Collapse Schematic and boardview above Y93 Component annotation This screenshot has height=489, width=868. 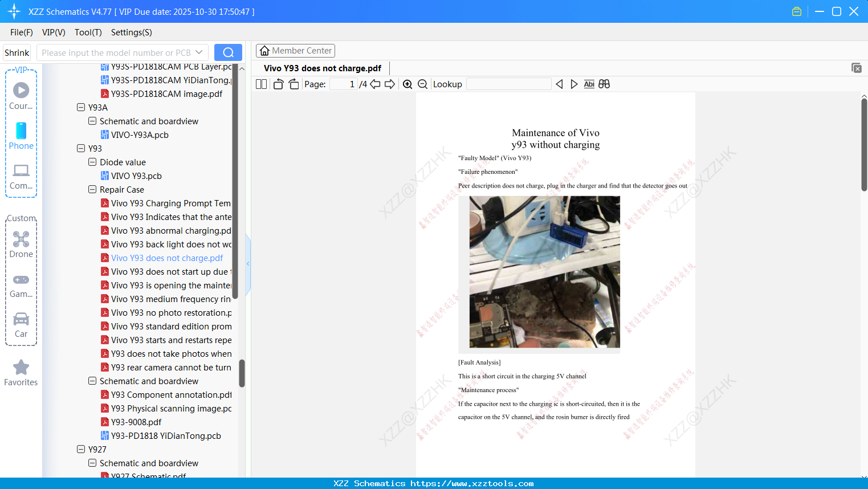pyautogui.click(x=92, y=381)
